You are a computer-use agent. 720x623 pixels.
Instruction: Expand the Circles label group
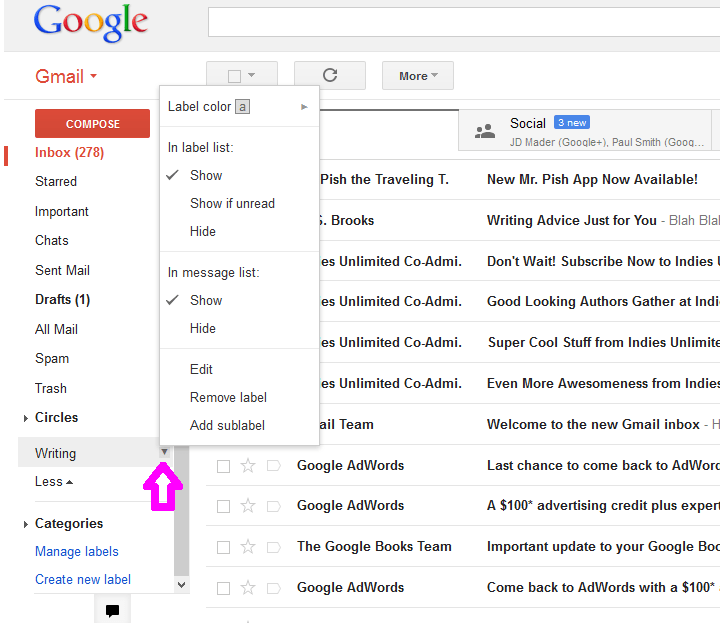[x=26, y=418]
